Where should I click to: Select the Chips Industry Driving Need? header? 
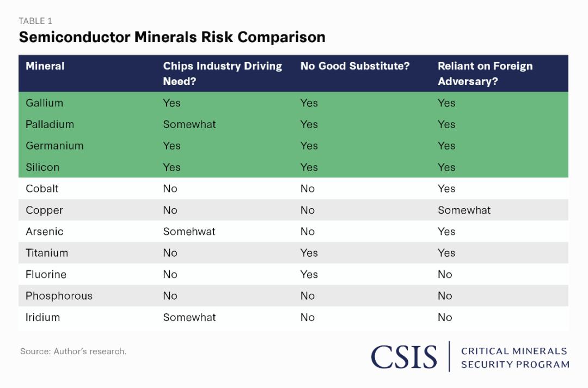point(222,74)
